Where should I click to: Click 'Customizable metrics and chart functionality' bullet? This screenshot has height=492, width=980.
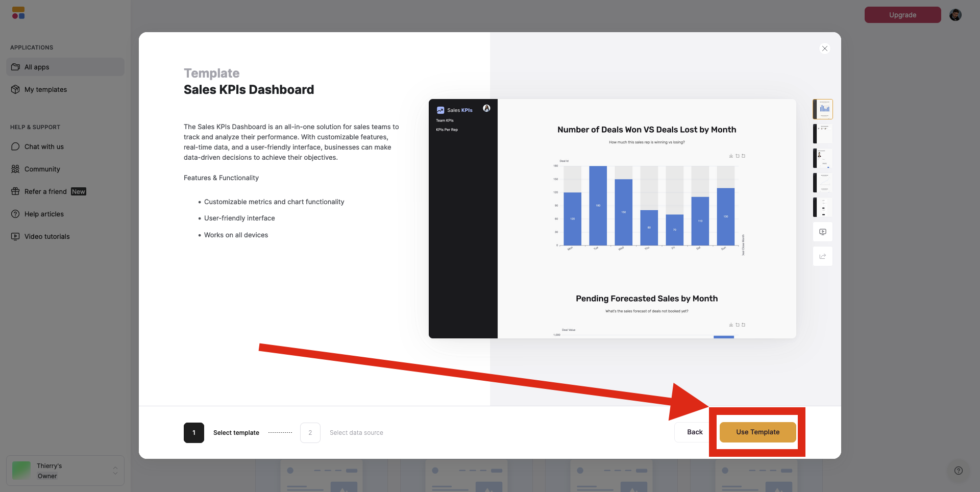(x=274, y=202)
